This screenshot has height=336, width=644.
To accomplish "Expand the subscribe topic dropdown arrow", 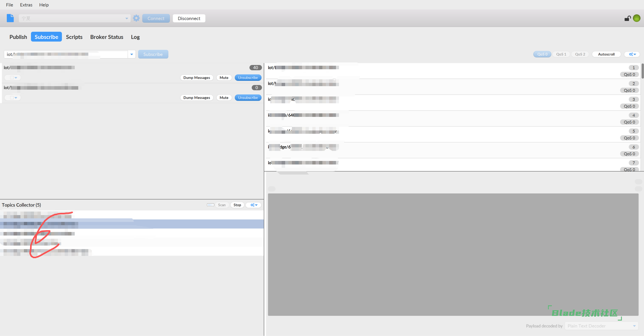I will [x=132, y=54].
